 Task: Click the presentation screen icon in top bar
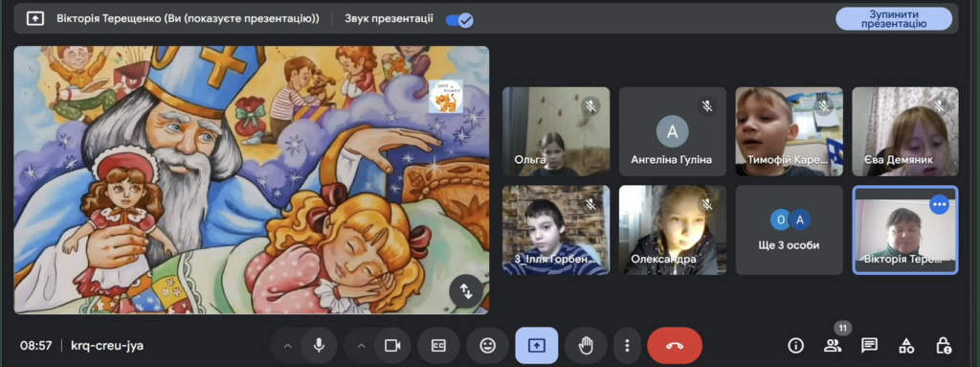35,19
